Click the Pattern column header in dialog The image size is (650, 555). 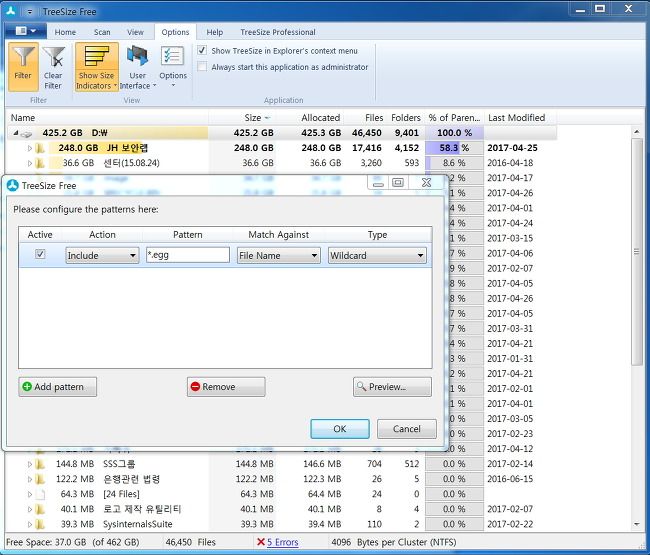point(188,235)
